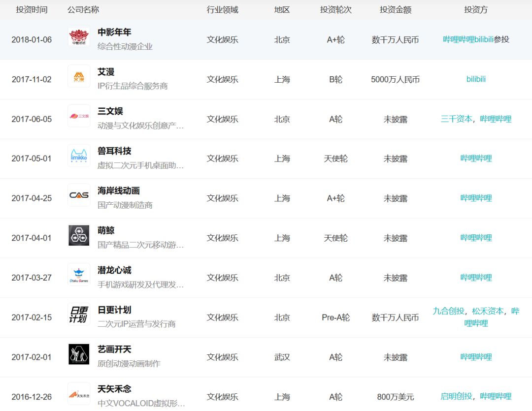
Task: Open the 萌鲸 company name
Action: [x=106, y=230]
